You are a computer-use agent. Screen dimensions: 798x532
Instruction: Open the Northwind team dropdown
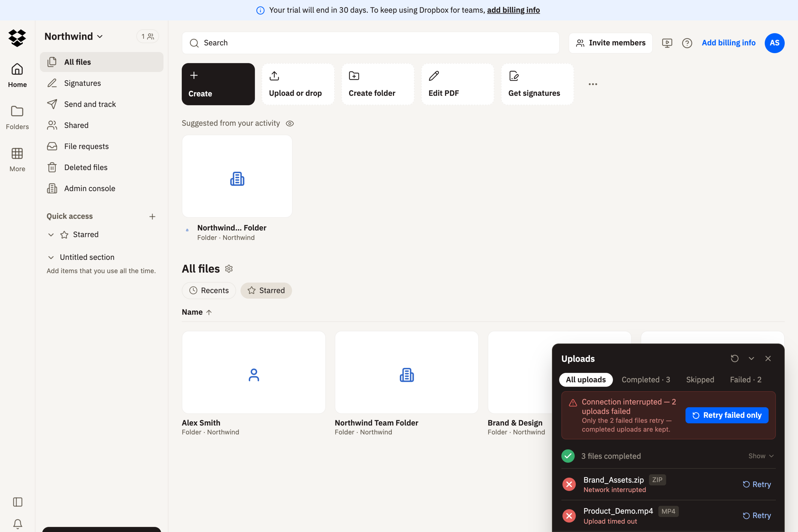(x=74, y=36)
